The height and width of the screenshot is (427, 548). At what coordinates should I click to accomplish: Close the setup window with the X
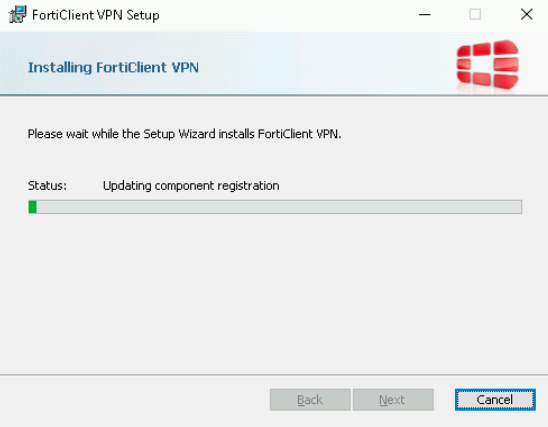526,15
